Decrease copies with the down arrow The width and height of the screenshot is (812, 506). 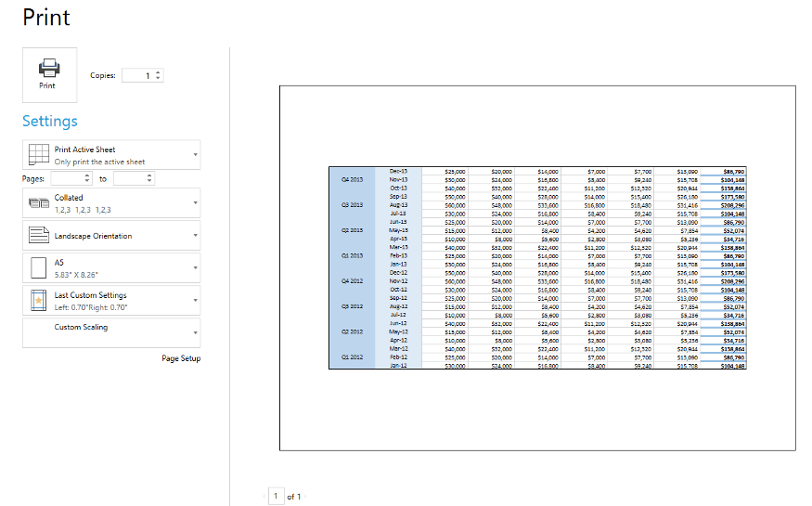pos(158,79)
